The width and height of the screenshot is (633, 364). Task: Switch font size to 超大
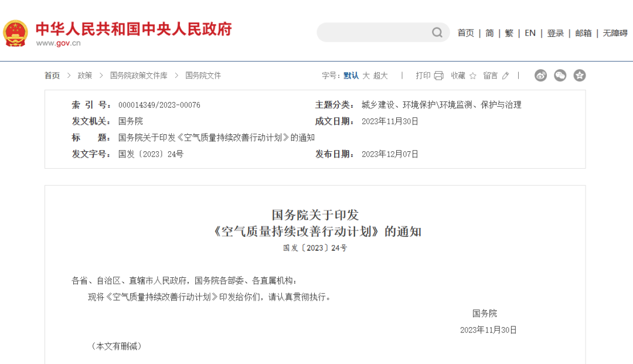[380, 76]
